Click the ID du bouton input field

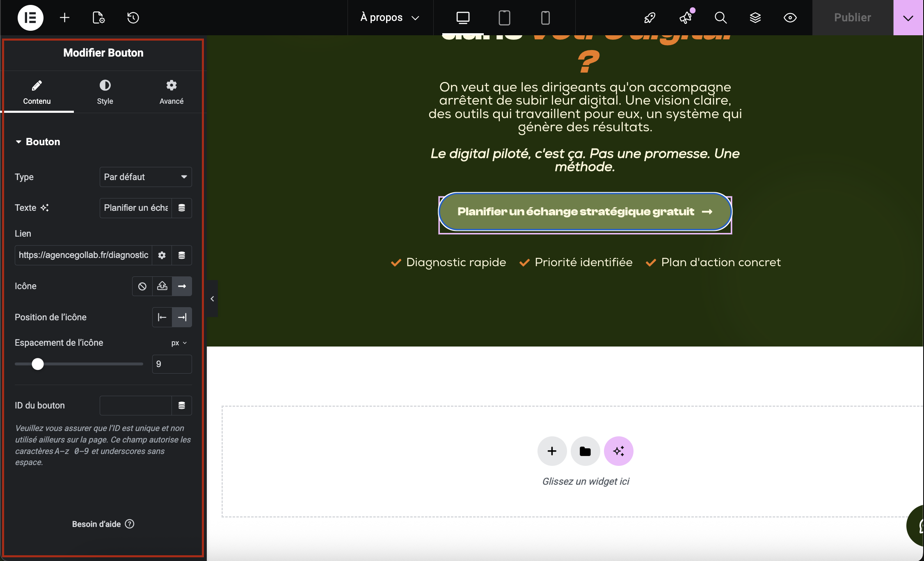[x=136, y=406]
